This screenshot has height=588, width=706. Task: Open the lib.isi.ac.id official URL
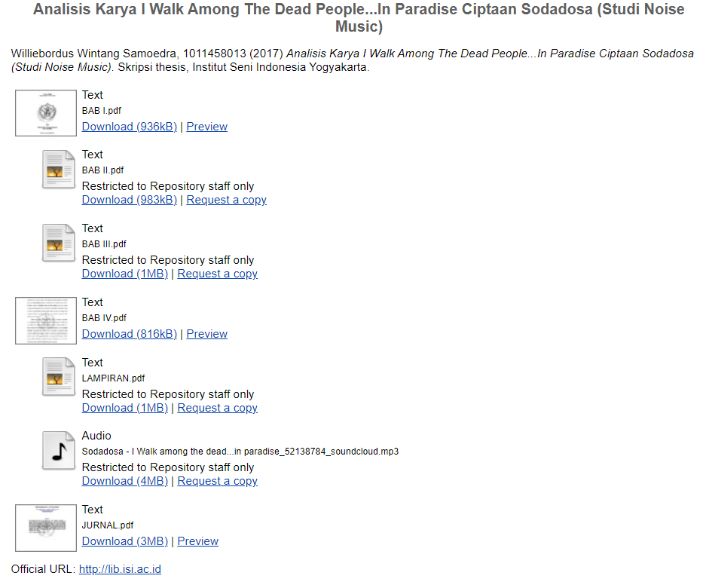click(x=120, y=569)
